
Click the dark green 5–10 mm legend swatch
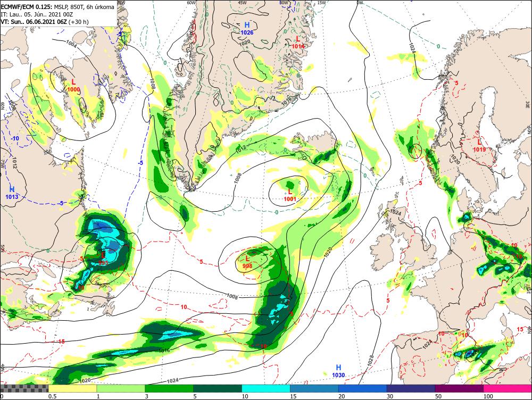click(218, 388)
